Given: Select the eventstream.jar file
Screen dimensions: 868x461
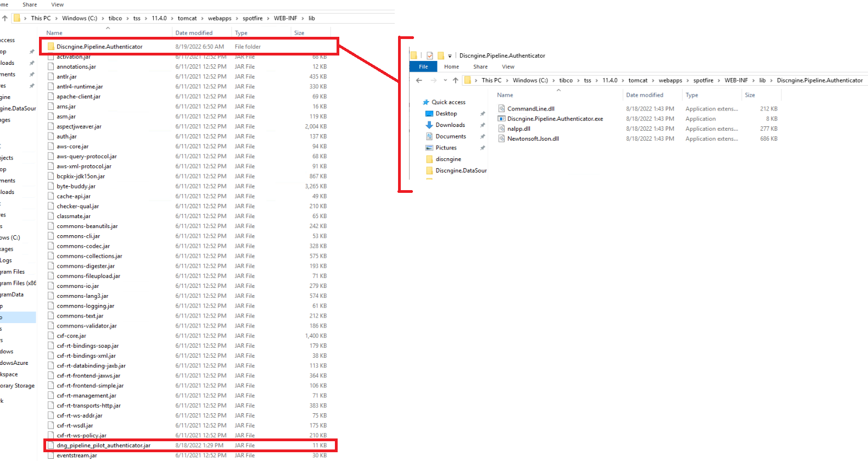Looking at the screenshot, I should tap(77, 456).
